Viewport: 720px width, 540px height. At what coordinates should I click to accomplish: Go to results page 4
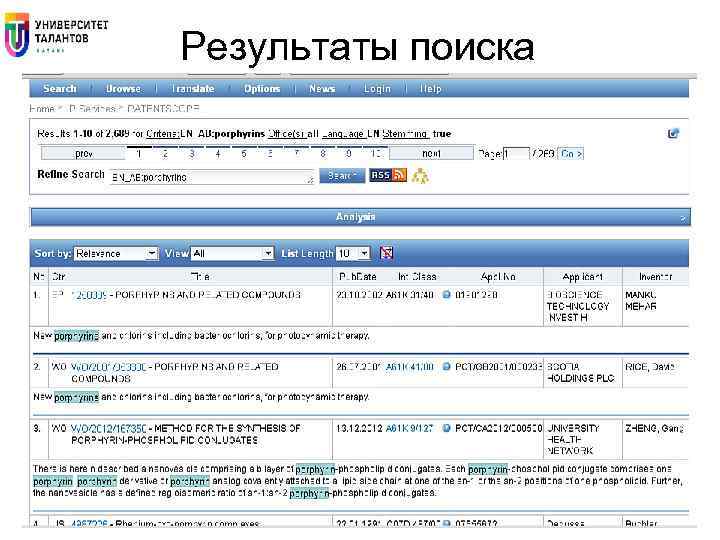point(218,153)
